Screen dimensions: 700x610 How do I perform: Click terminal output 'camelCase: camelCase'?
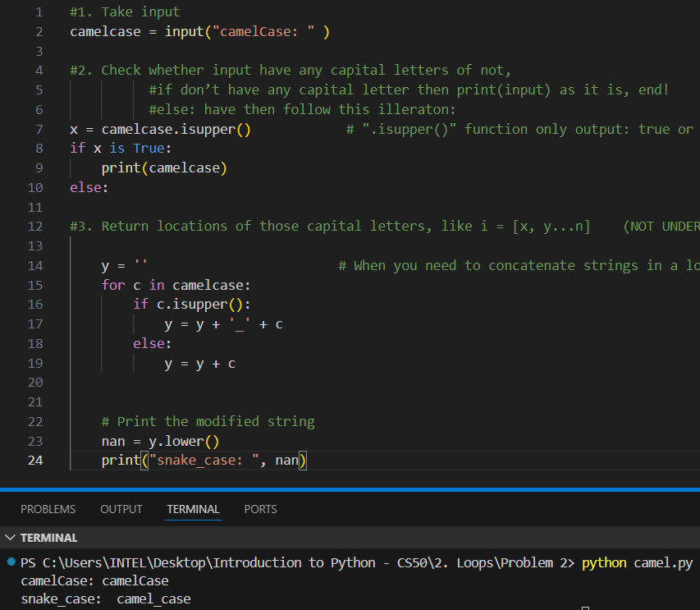pos(94,581)
